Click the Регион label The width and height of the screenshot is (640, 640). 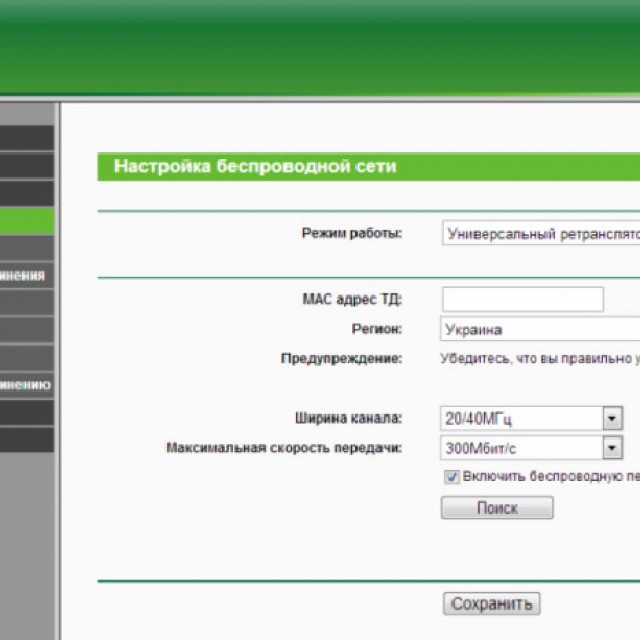pos(377,329)
